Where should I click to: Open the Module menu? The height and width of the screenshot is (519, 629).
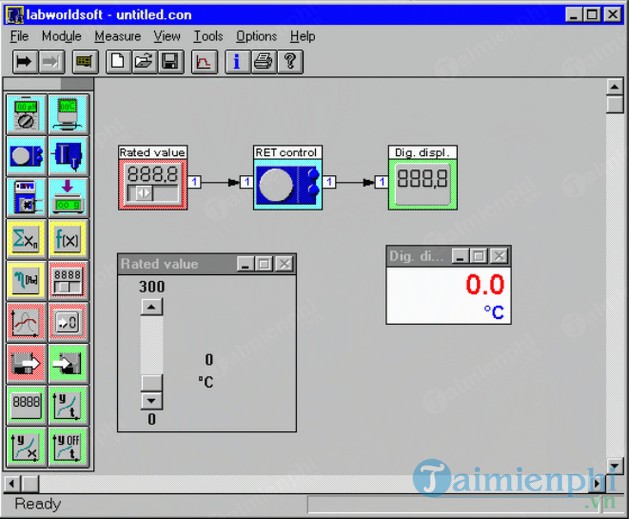62,36
